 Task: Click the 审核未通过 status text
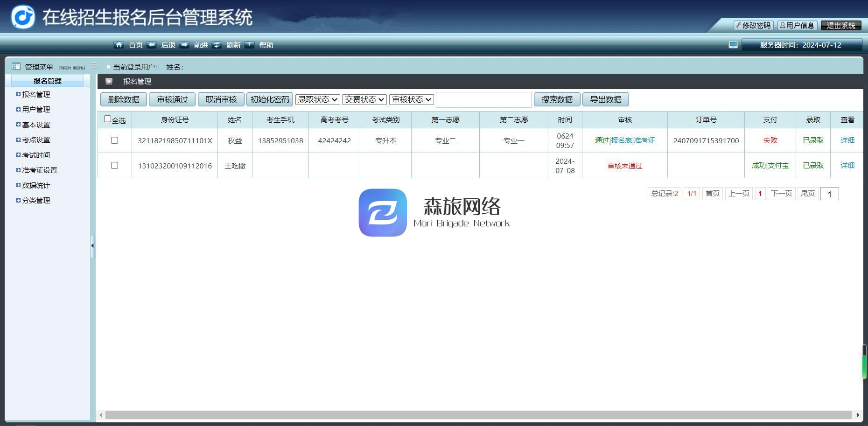coord(625,166)
